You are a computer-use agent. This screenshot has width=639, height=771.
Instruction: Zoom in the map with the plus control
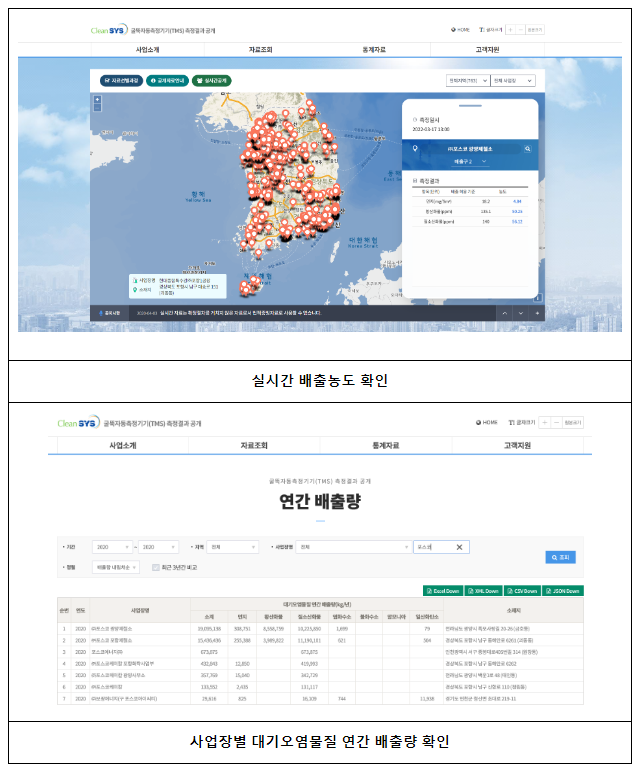coord(97,99)
